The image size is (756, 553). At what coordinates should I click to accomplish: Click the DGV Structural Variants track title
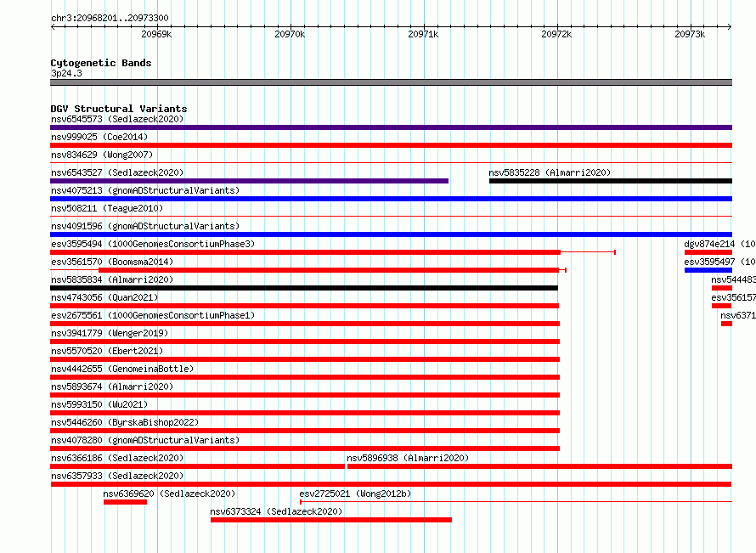pyautogui.click(x=119, y=109)
